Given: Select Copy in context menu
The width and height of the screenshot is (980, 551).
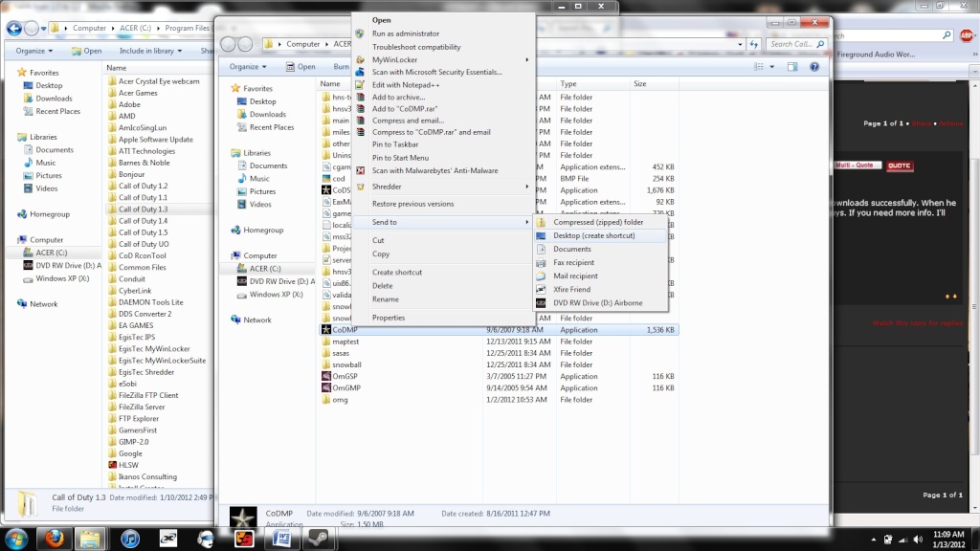Looking at the screenshot, I should [381, 254].
